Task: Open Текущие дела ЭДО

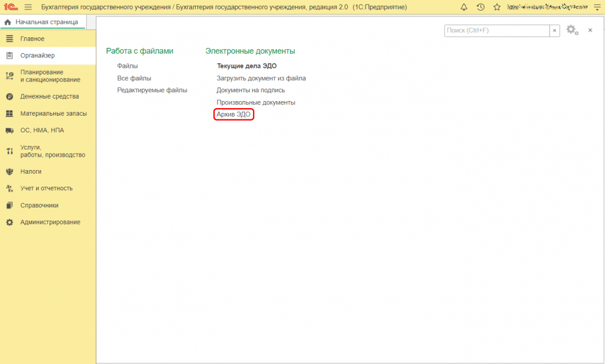Action: coord(247,66)
